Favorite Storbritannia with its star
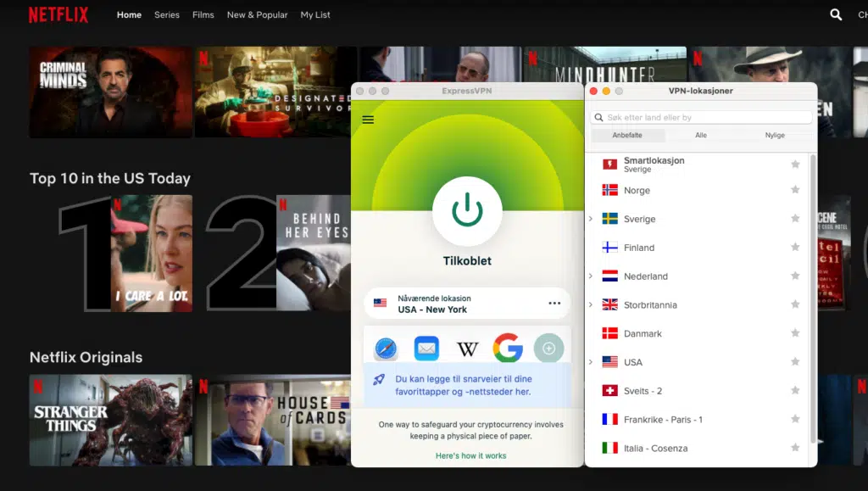The height and width of the screenshot is (491, 868). (795, 304)
